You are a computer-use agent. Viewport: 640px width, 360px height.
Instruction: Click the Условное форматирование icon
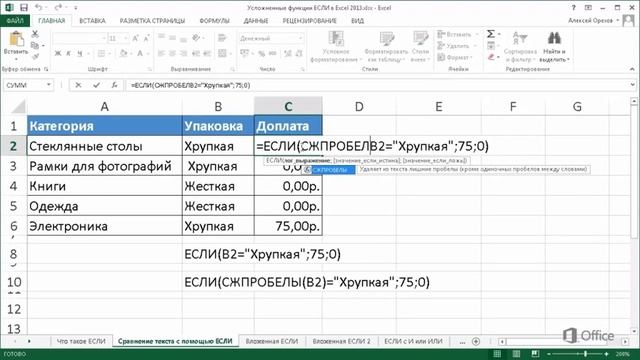[336, 39]
